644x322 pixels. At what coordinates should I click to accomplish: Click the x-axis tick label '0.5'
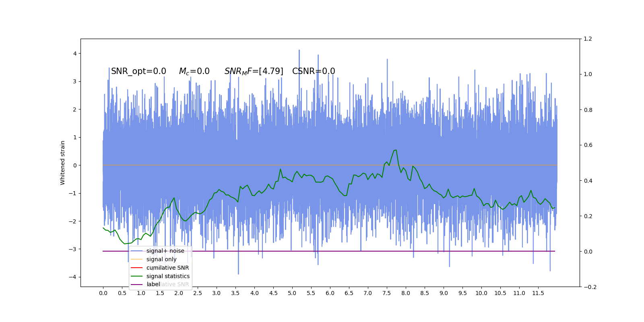(122, 293)
